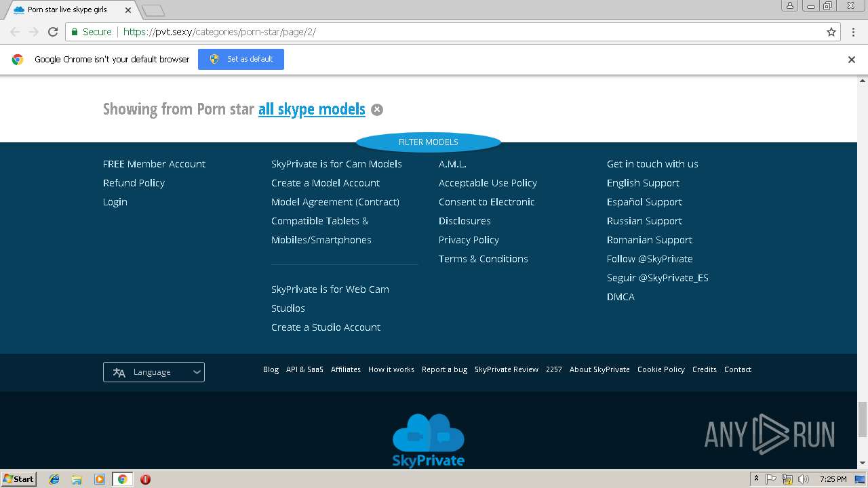Reload the current page
The height and width of the screenshot is (488, 868).
(53, 32)
